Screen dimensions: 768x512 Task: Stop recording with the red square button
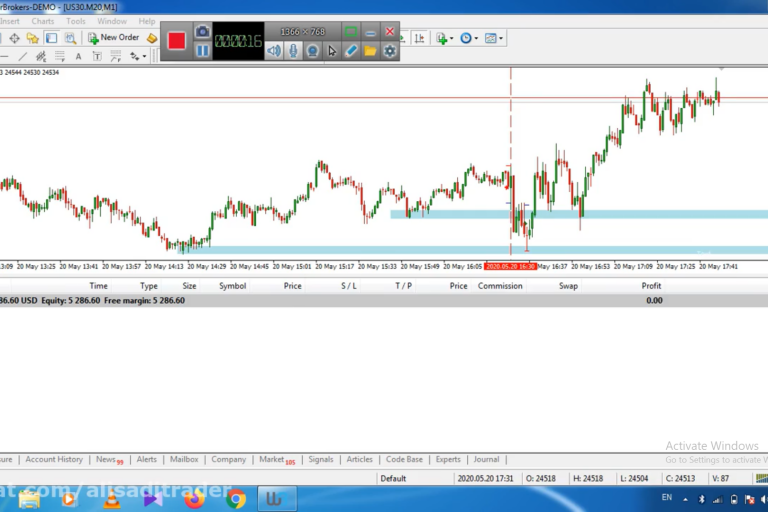pos(177,41)
